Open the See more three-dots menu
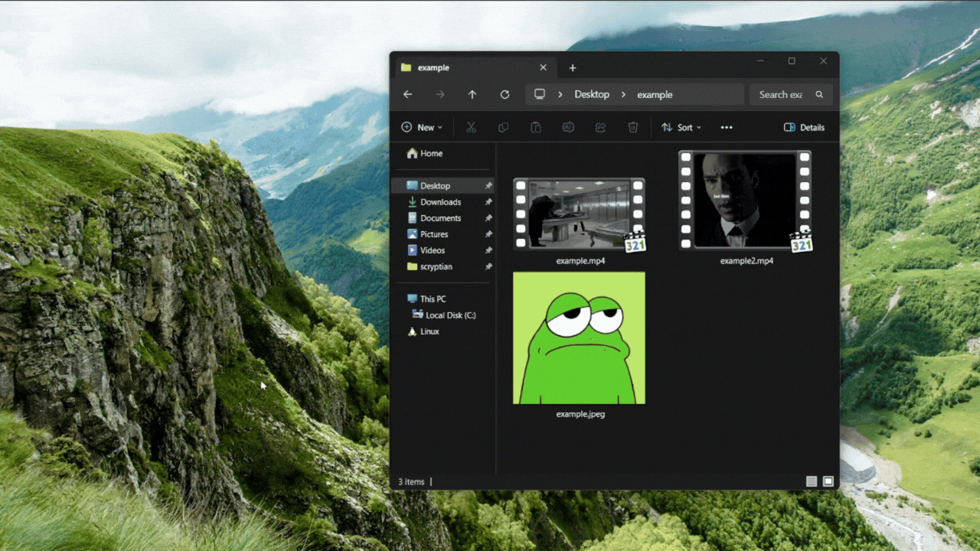This screenshot has height=551, width=980. click(x=727, y=128)
